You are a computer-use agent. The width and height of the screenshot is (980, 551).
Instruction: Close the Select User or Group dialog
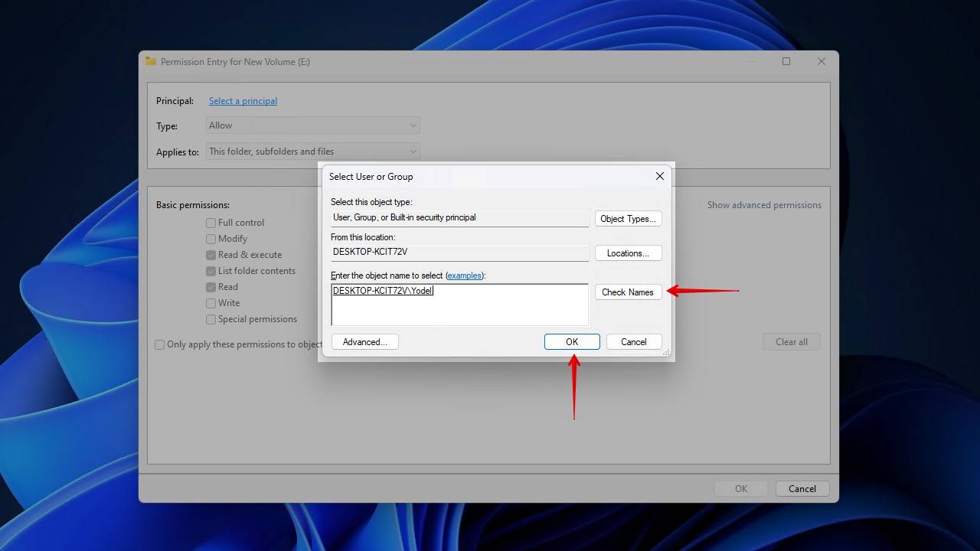click(659, 176)
